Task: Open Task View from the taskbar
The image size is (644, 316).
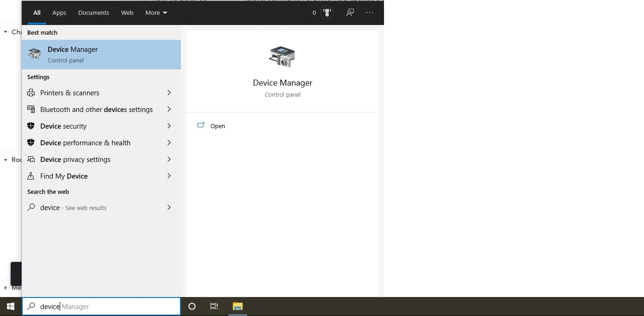Action: 214,306
